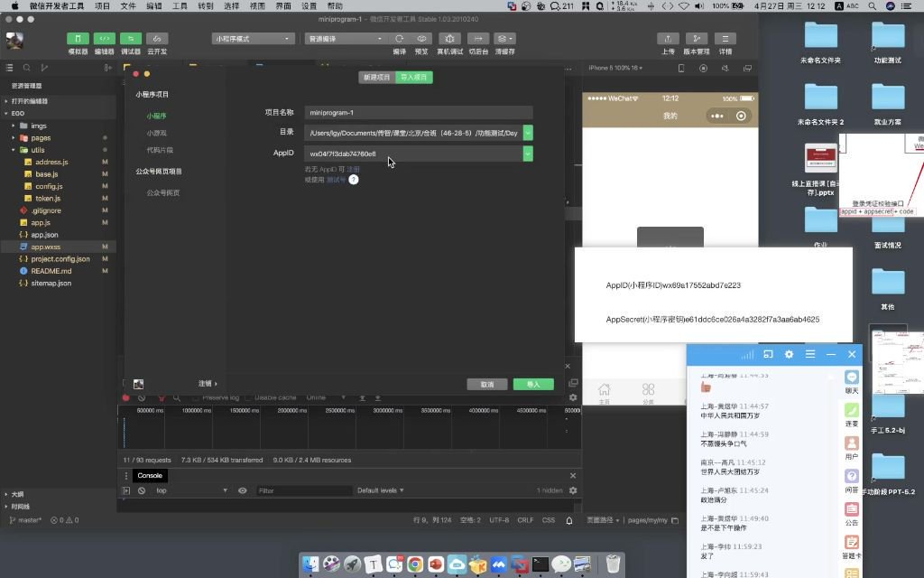Click the simulator capsule close circle button
Image resolution: width=924 pixels, height=578 pixels.
[x=741, y=117]
